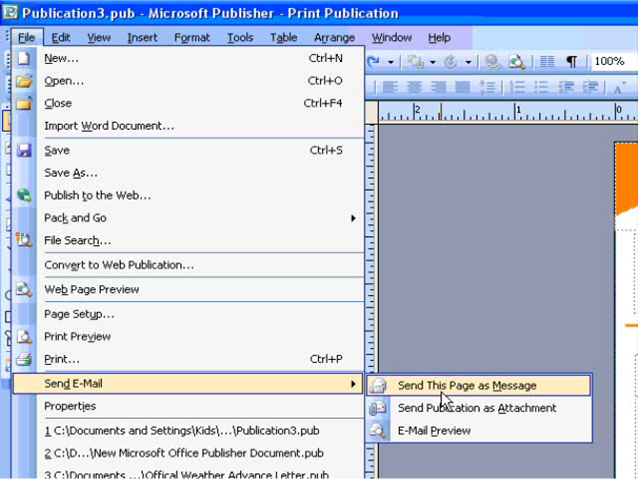Image resolution: width=638 pixels, height=479 pixels.
Task: Toggle Align Right formatting
Action: [x=438, y=87]
